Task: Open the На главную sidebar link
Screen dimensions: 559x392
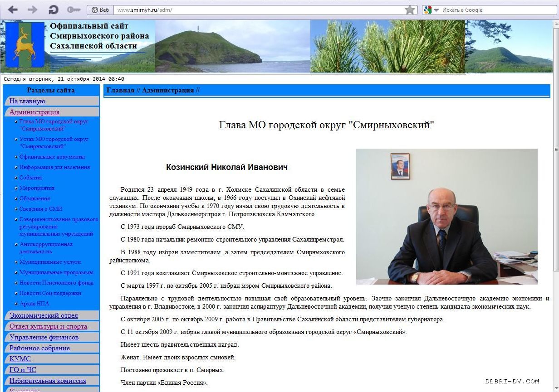Action: 27,101
